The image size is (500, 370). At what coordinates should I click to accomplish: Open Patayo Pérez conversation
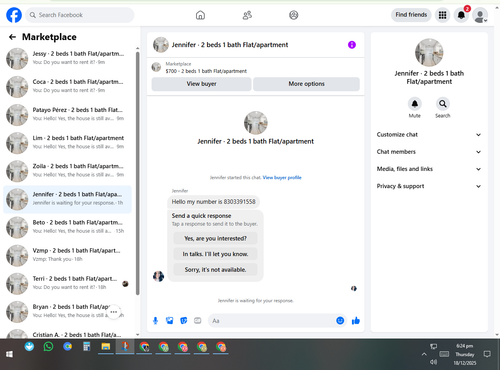coord(67,115)
